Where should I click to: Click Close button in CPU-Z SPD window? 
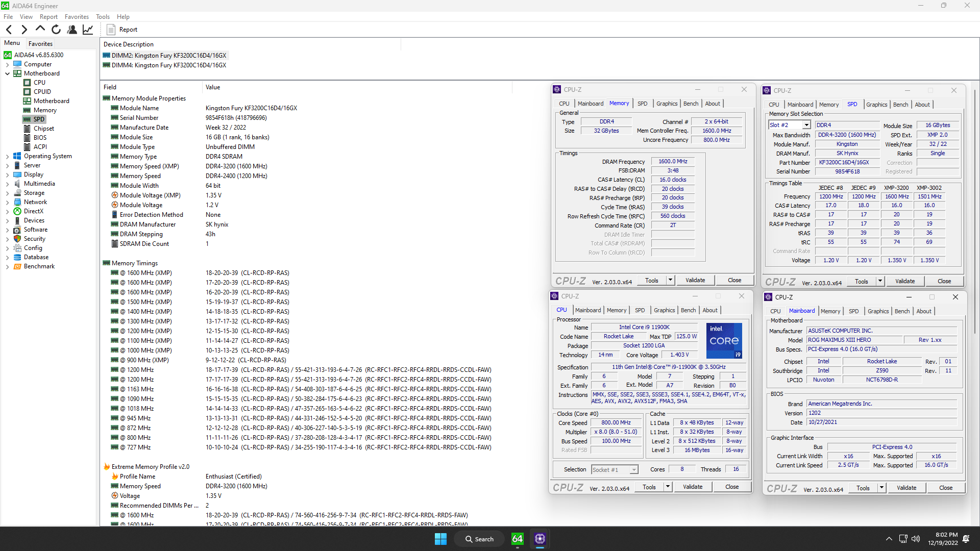point(944,281)
